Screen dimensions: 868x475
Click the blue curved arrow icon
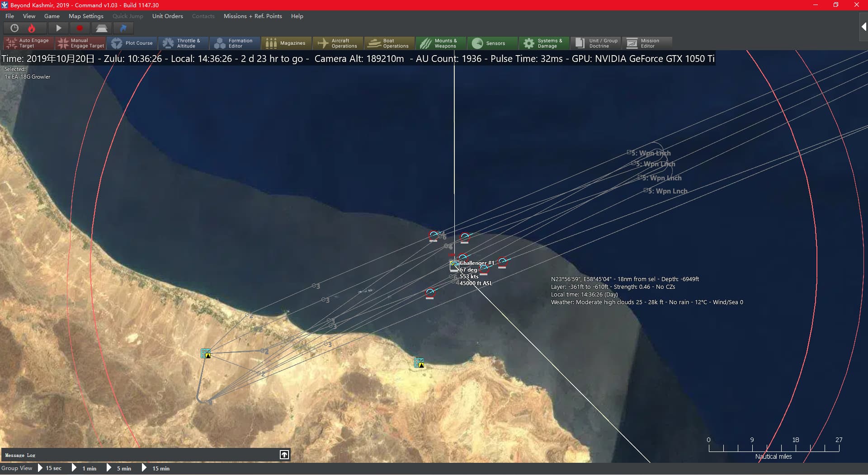click(x=123, y=28)
